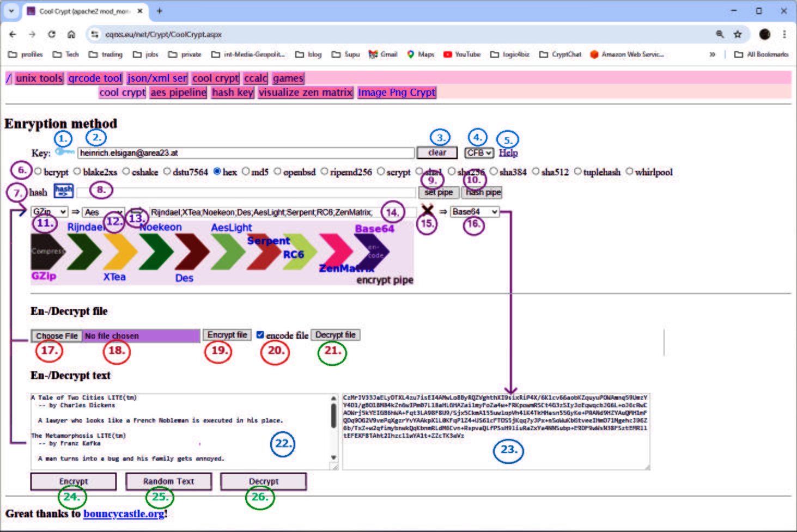Image resolution: width=797 pixels, height=532 pixels.
Task: Select the blake2xs radio button
Action: (77, 172)
